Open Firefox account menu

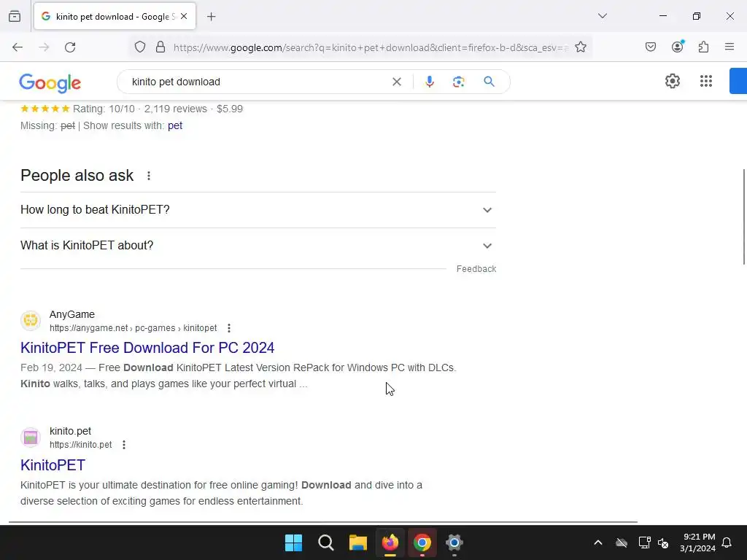click(678, 47)
